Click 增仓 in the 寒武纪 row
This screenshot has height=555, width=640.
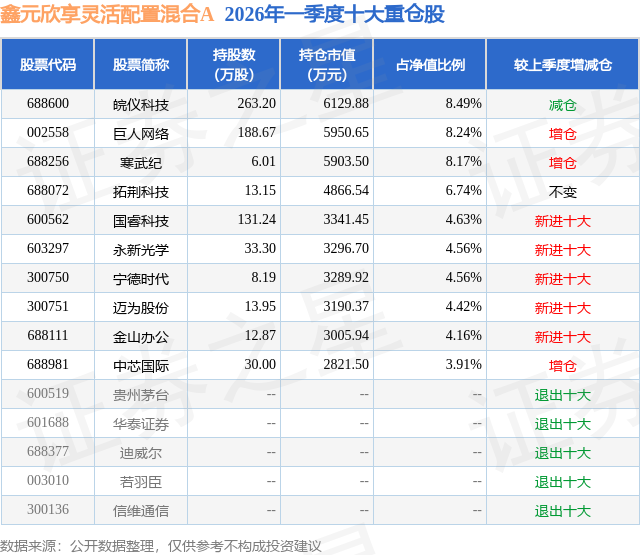coord(562,163)
